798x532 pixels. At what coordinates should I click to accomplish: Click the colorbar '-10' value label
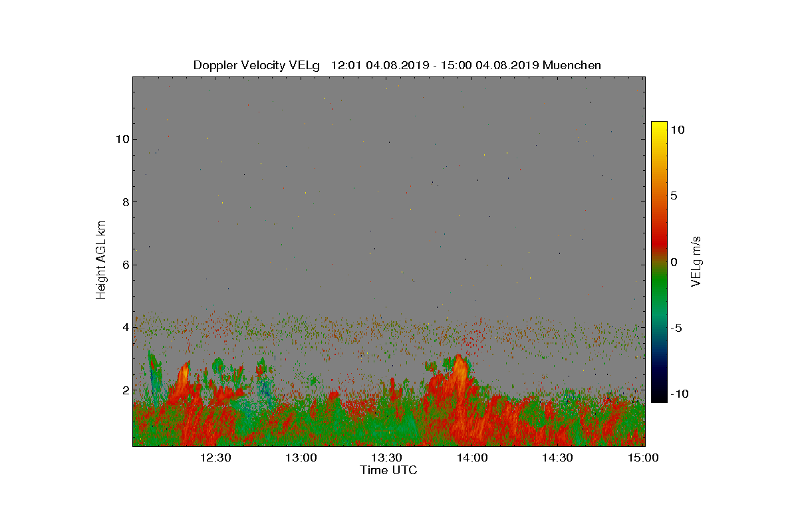click(x=679, y=394)
